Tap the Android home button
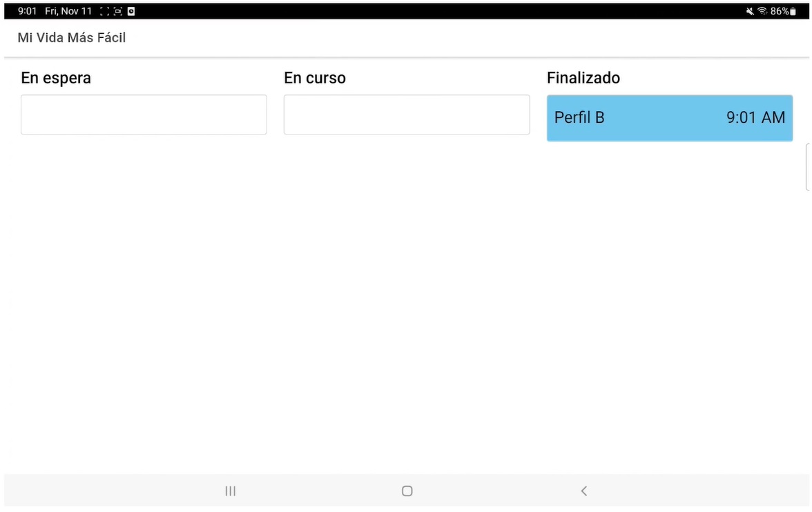This screenshot has width=812, height=512. pos(407,491)
